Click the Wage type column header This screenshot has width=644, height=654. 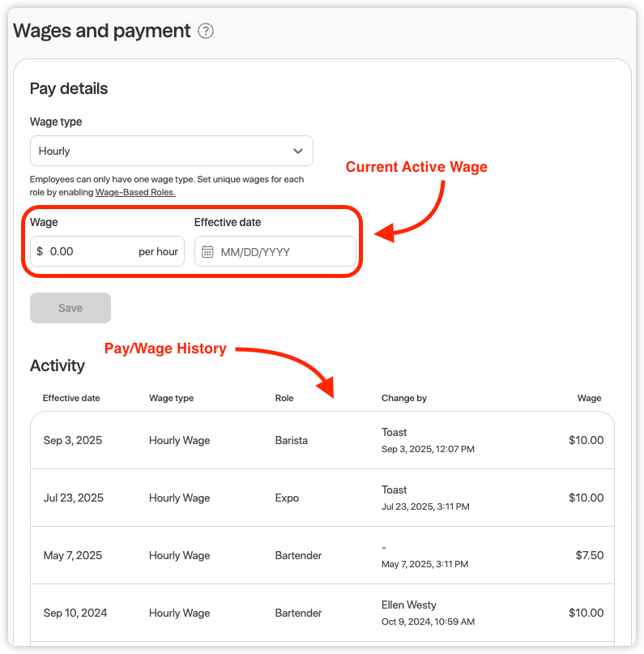tap(171, 398)
